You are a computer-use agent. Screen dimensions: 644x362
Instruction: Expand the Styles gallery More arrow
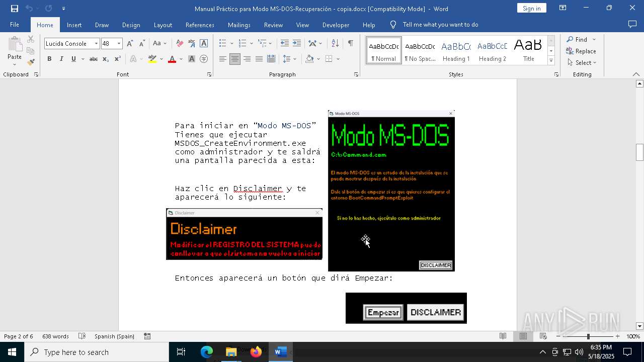[551, 61]
